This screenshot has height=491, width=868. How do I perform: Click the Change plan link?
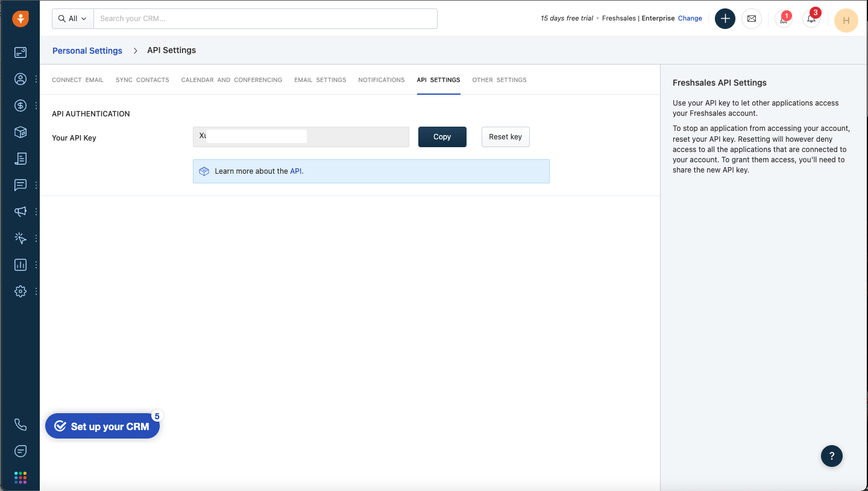click(x=690, y=18)
